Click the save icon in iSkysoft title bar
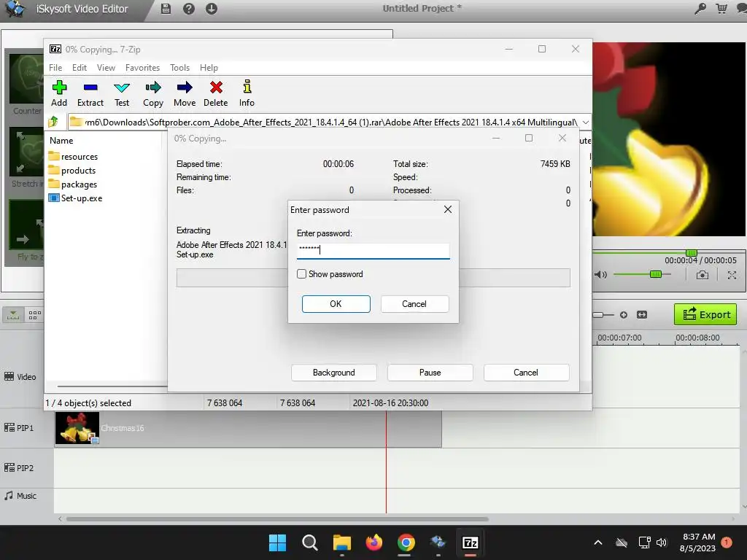747x560 pixels. point(166,9)
